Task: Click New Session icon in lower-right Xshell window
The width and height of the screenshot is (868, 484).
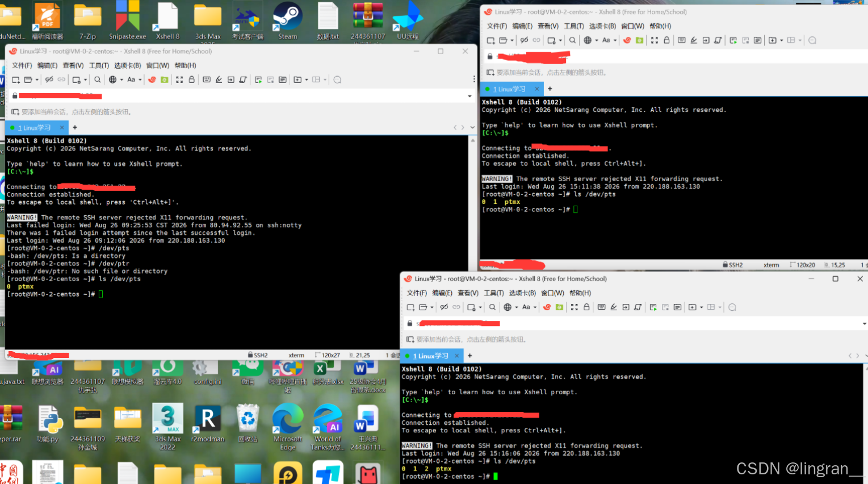Action: tap(410, 307)
